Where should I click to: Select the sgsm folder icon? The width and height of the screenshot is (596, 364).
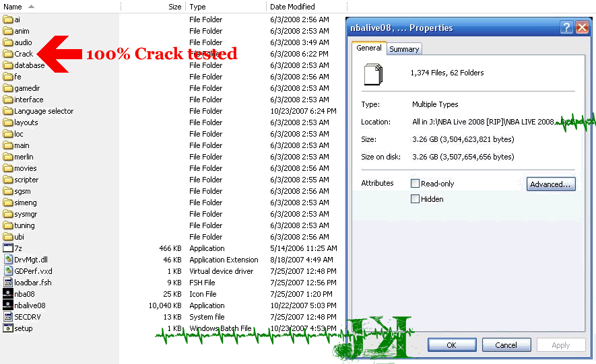click(8, 191)
